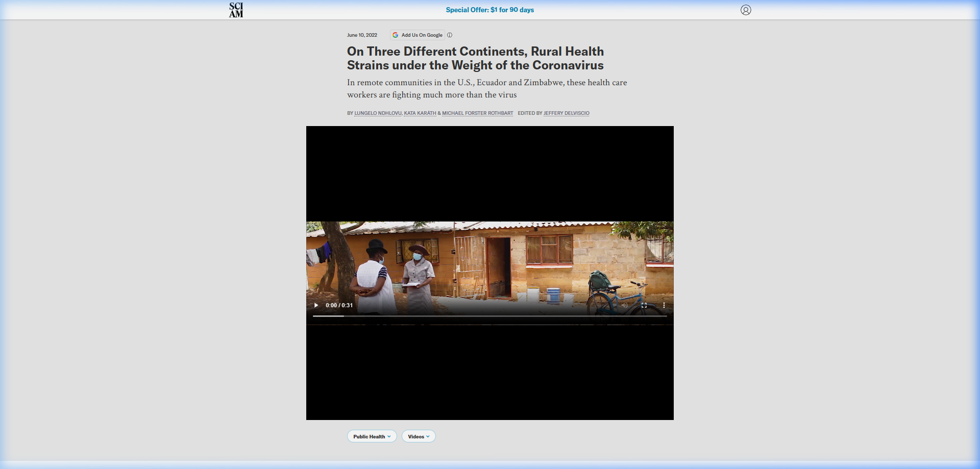Click the video time 0:00 / 0:31

click(339, 305)
